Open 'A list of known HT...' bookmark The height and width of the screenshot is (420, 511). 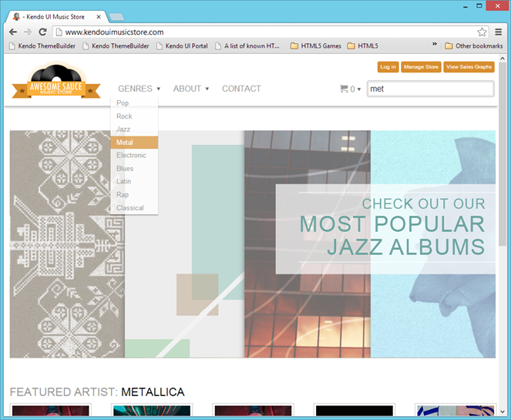[247, 46]
